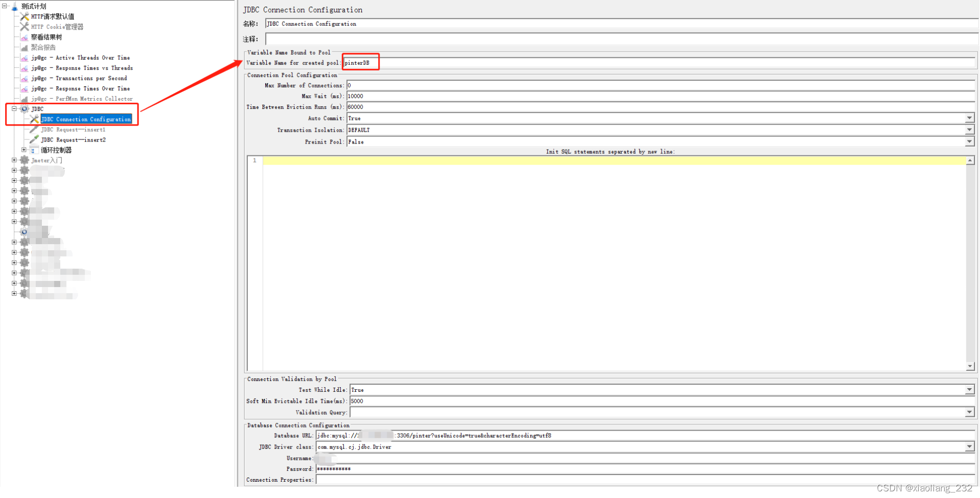Select the 测试计划 test plan flask icon

pos(14,6)
